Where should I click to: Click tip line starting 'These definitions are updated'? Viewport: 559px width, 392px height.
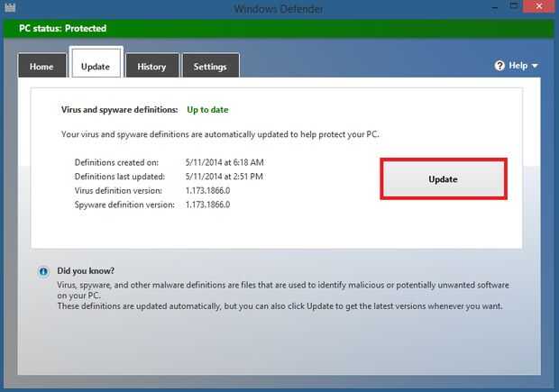pos(279,306)
